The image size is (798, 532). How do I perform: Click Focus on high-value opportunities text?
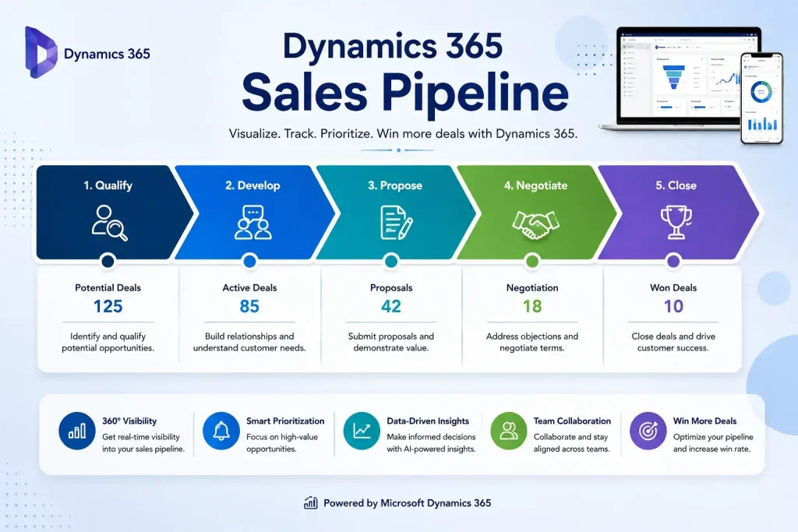coord(282,443)
